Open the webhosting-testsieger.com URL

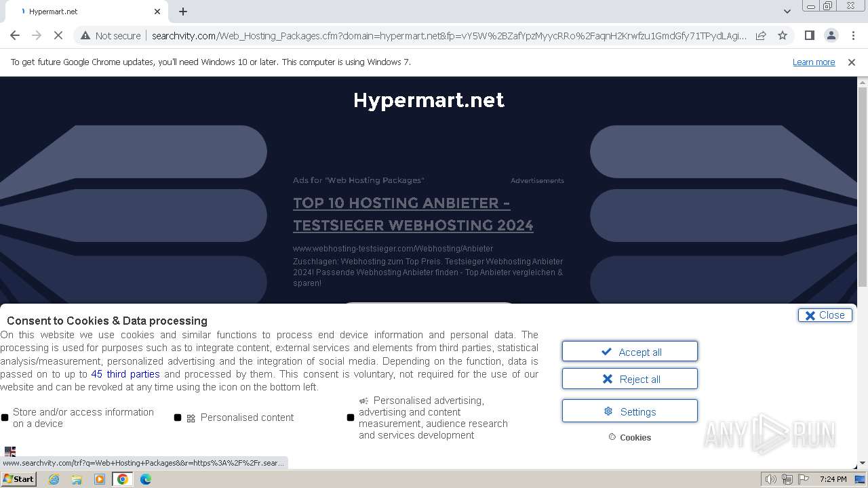393,248
